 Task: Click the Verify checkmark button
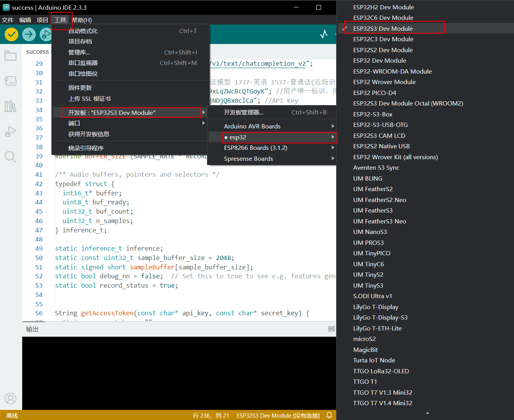(x=12, y=34)
